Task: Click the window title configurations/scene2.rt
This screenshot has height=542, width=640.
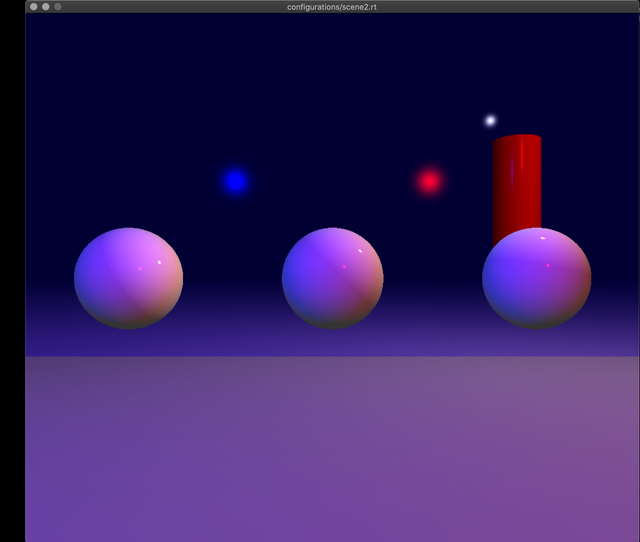Action: 332,7
